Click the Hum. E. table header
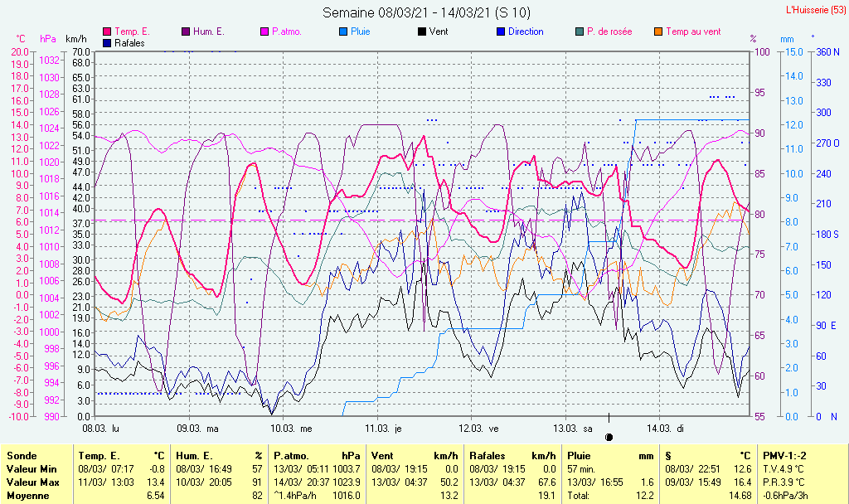Viewport: 849px width, 504px height. 194,457
